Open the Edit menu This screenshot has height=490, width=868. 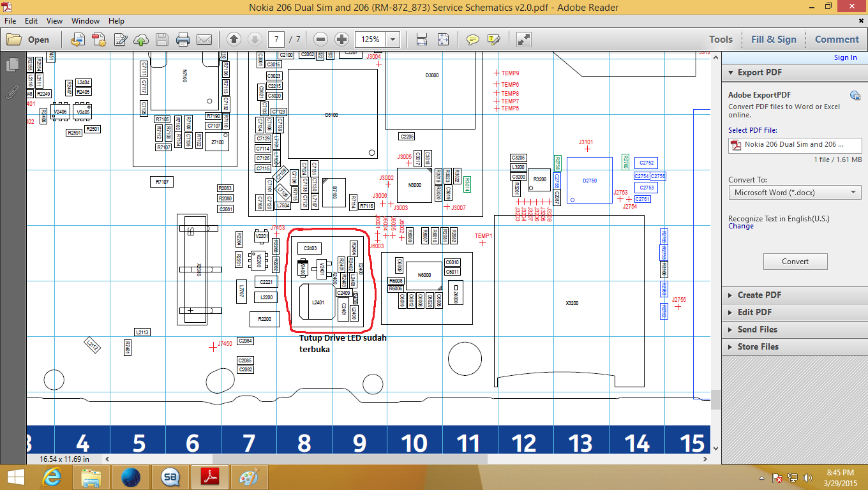(x=31, y=21)
